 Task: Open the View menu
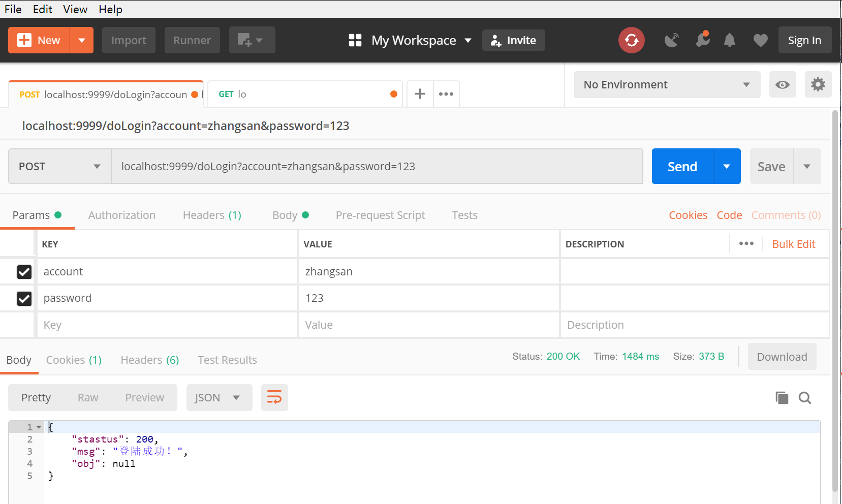(x=75, y=9)
